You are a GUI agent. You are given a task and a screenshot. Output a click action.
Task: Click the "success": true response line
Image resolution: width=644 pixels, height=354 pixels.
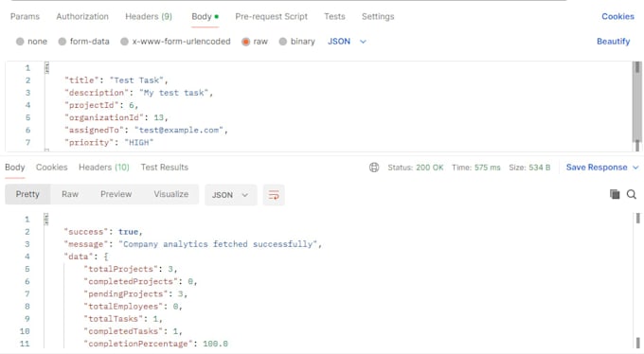pos(103,232)
